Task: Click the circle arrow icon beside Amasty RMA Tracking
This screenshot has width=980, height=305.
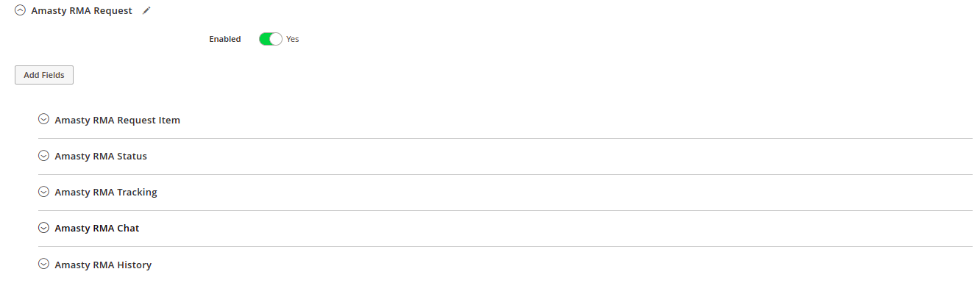Action: (43, 192)
